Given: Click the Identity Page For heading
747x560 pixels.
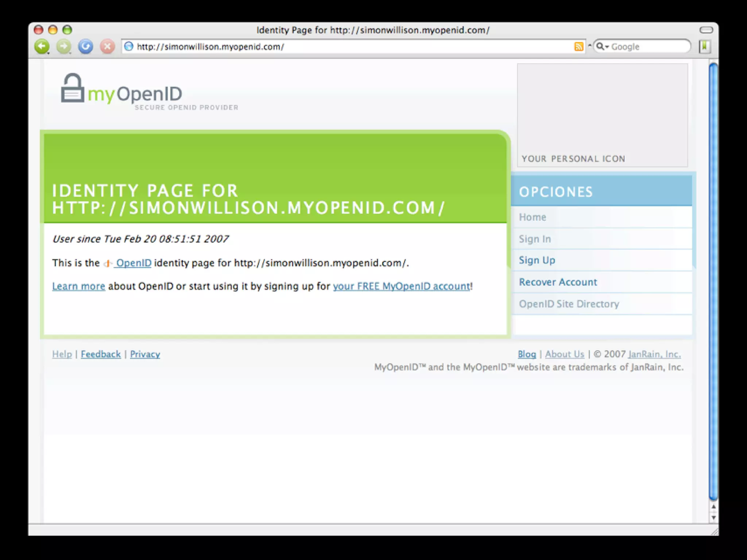Looking at the screenshot, I should pos(248,200).
